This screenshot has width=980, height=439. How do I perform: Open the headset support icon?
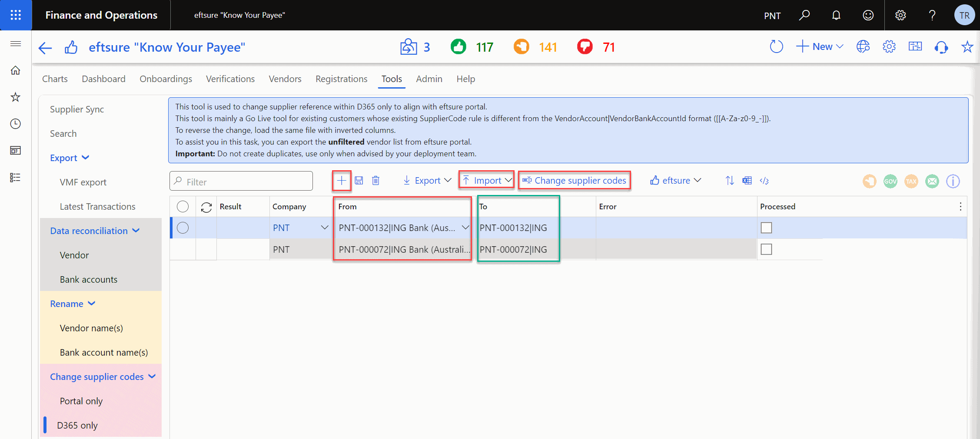click(x=941, y=46)
